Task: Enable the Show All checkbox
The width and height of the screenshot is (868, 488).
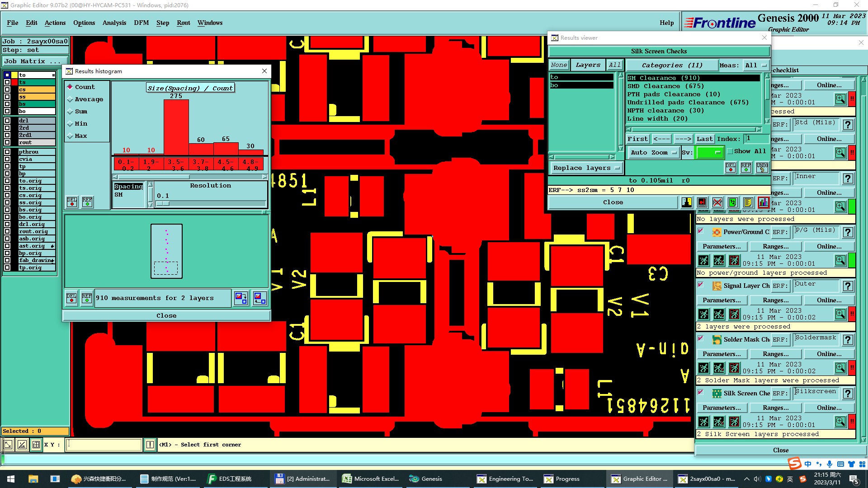Action: point(730,151)
